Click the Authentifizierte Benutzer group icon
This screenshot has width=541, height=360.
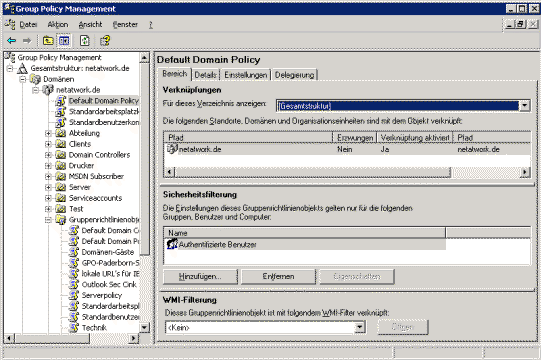pyautogui.click(x=172, y=244)
